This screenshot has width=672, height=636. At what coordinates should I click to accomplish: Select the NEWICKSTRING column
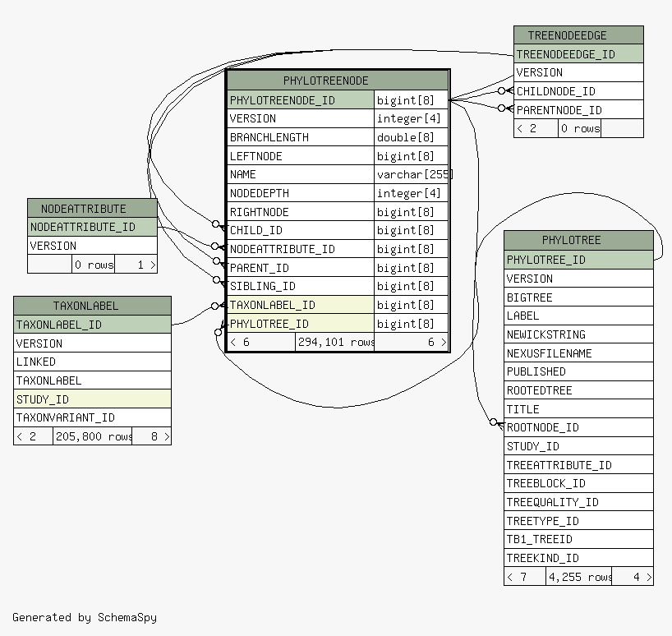578,334
